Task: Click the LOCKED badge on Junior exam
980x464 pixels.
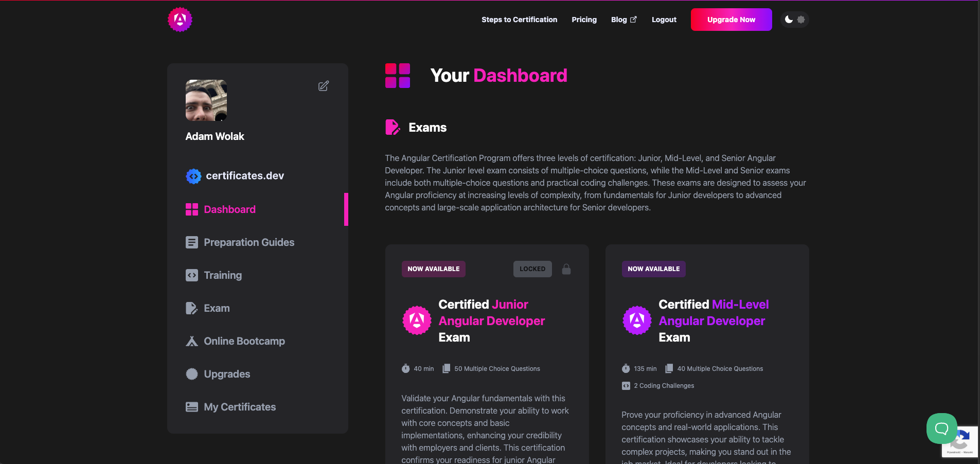Action: (x=532, y=269)
